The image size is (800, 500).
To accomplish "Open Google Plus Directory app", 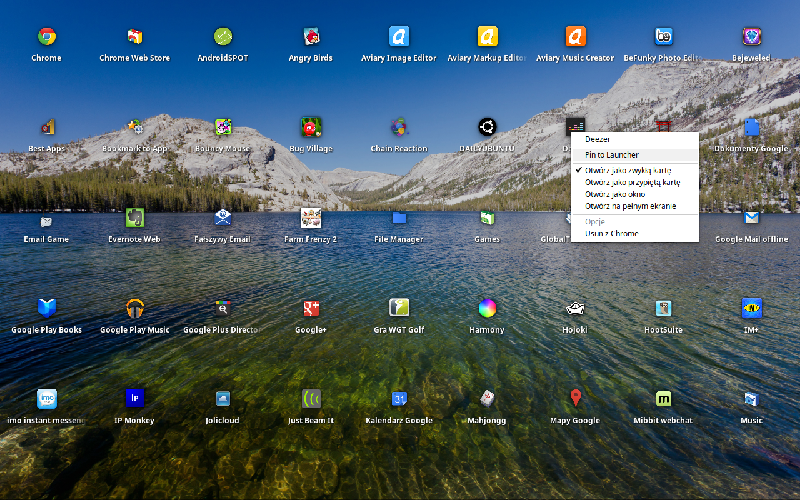I will click(223, 308).
